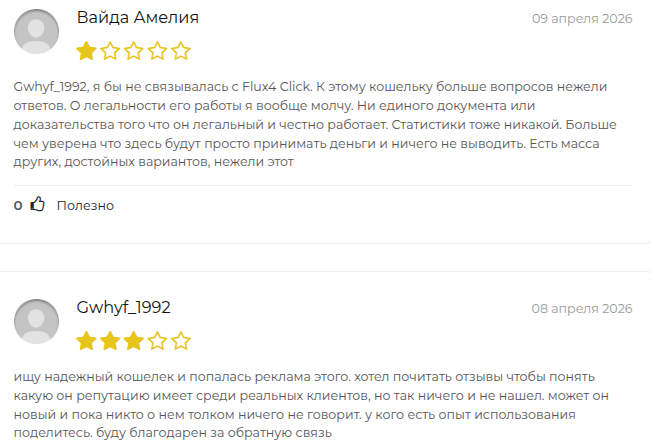Viewport: 651px width, 442px height.
Task: Open Gwhyf_1992 author name heading of second review
Action: pyautogui.click(x=124, y=307)
